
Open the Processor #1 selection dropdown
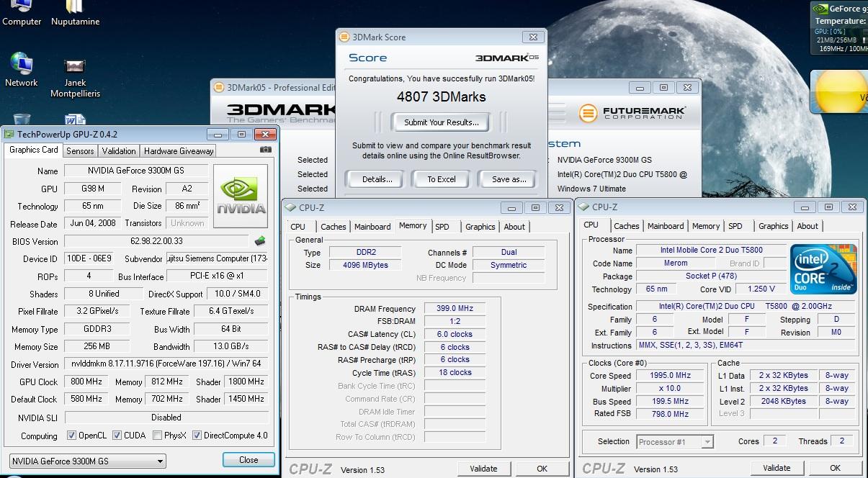(x=675, y=442)
